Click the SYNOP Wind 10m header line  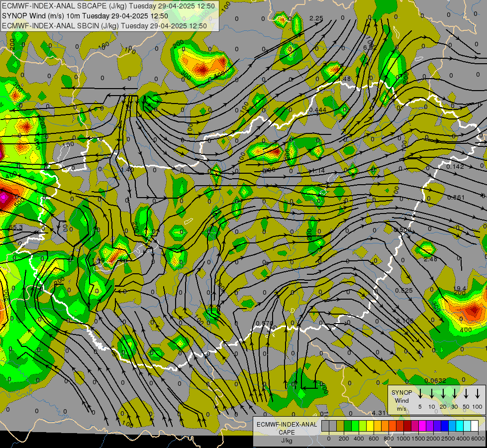(85, 16)
